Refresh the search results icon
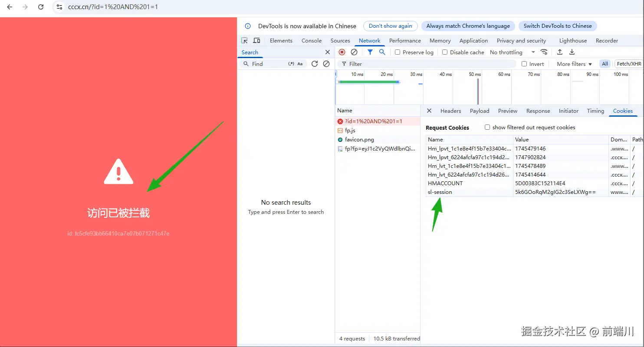644x347 pixels. (315, 64)
